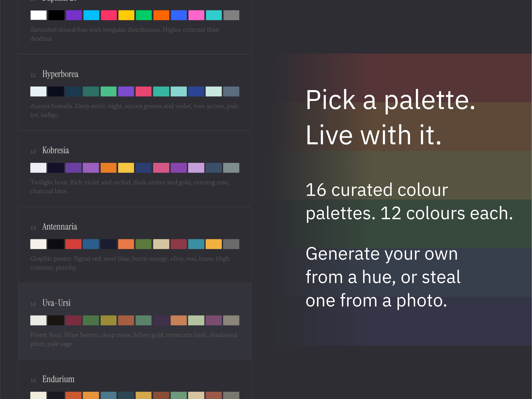This screenshot has height=399, width=532.
Task: Select the bright yellow swatch in top palette
Action: coord(126,15)
